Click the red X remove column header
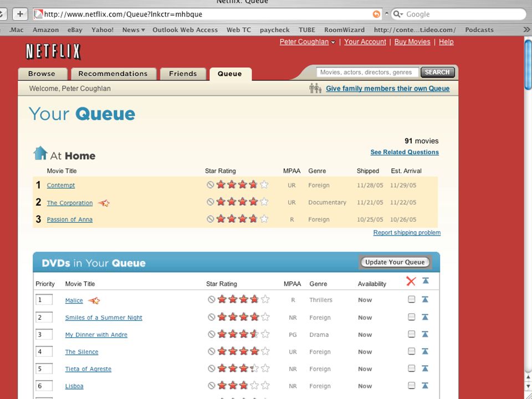532x399 pixels. pyautogui.click(x=411, y=281)
